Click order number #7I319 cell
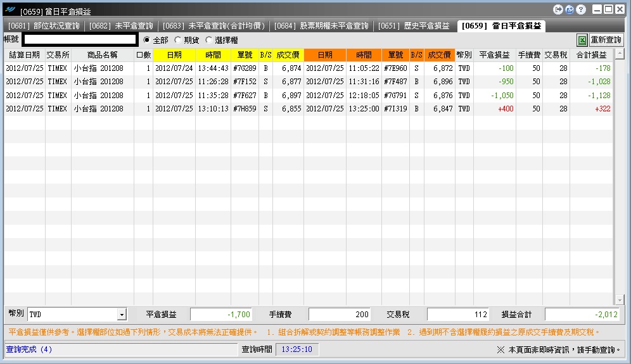 (395, 109)
